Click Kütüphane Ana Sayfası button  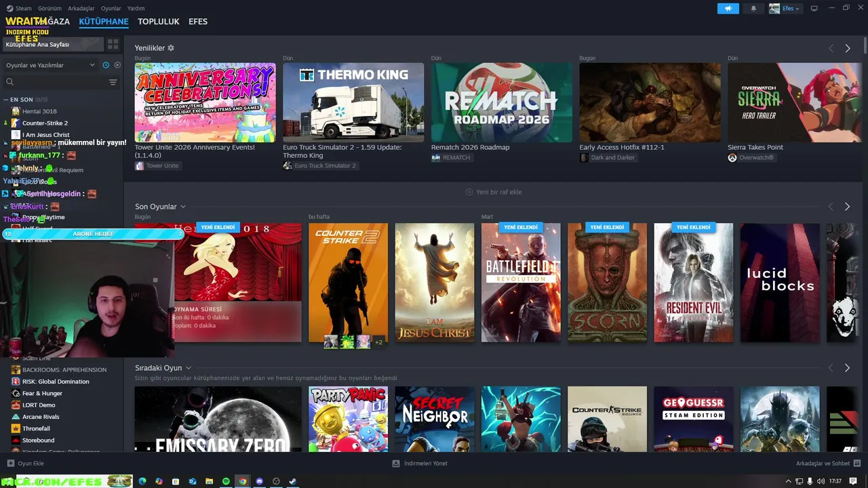52,44
